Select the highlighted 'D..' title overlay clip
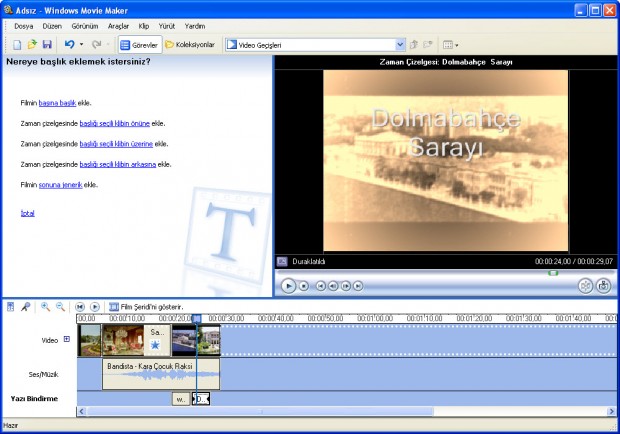The height and width of the screenshot is (434, 620). pyautogui.click(x=201, y=399)
